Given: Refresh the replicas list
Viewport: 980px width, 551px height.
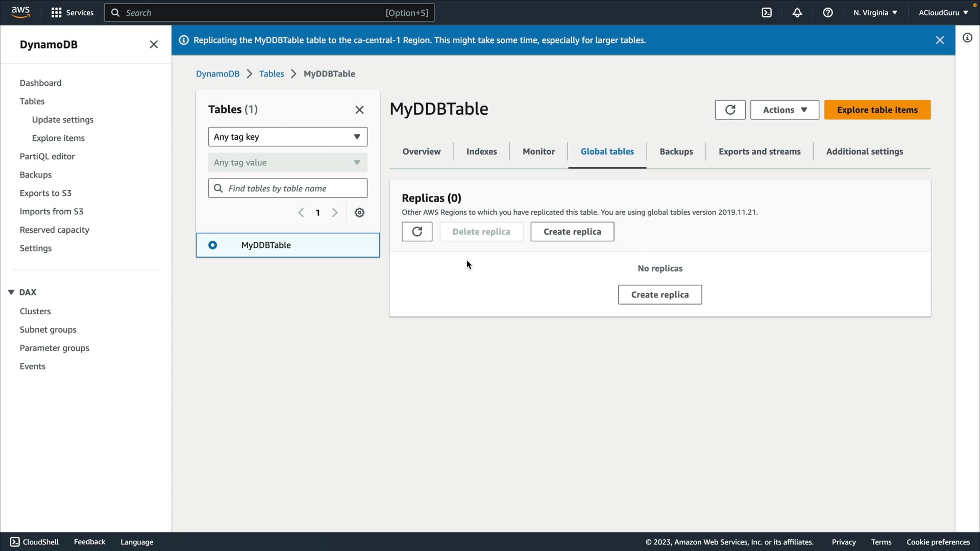Looking at the screenshot, I should point(416,232).
